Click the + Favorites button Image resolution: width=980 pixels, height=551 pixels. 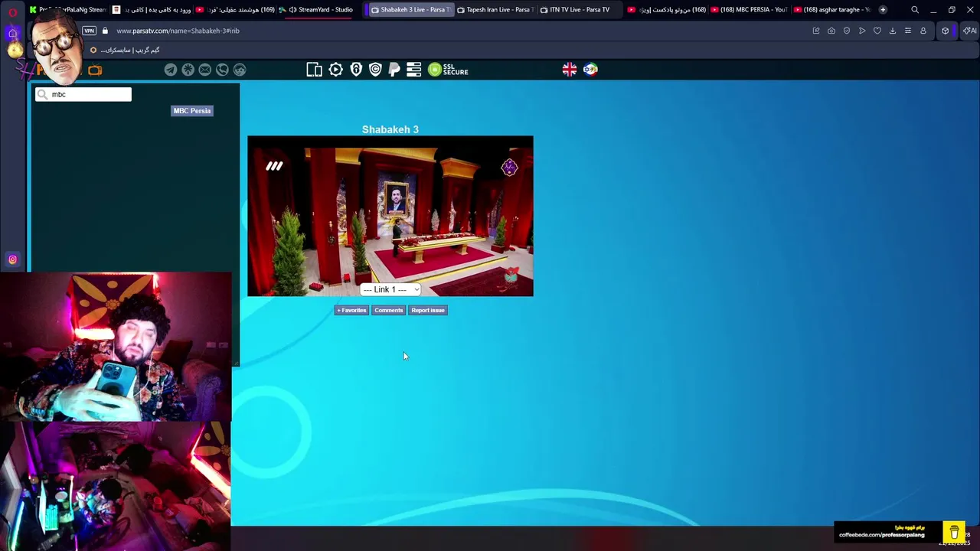tap(351, 310)
